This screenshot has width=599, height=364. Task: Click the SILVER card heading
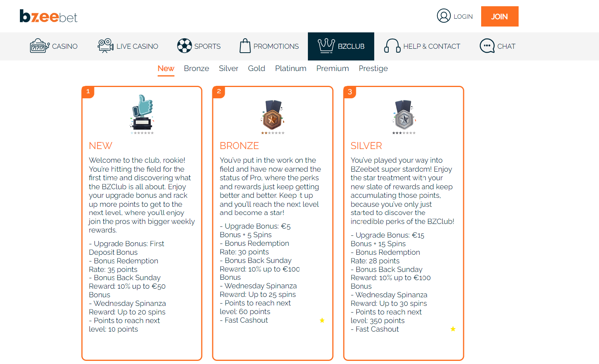click(x=366, y=146)
